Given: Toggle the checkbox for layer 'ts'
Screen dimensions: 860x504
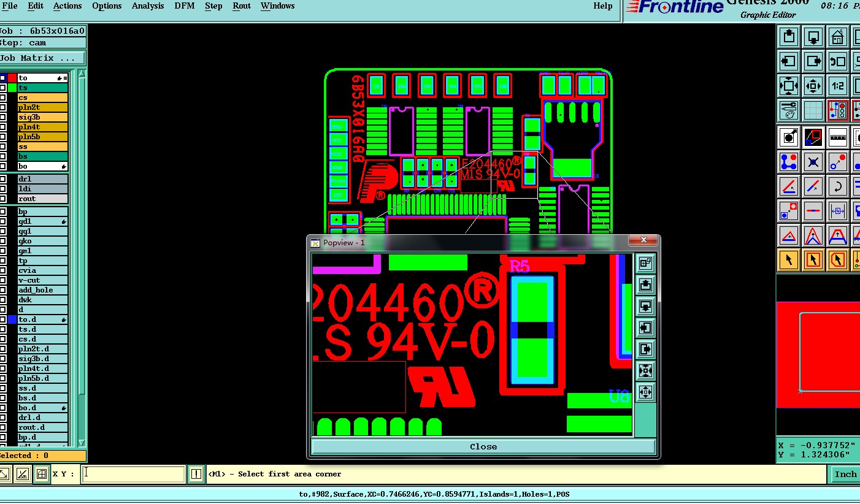Looking at the screenshot, I should (x=3, y=88).
